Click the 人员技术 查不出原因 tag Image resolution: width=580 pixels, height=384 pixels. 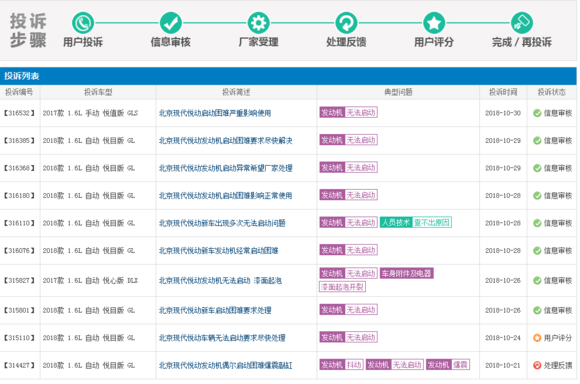[416, 222]
